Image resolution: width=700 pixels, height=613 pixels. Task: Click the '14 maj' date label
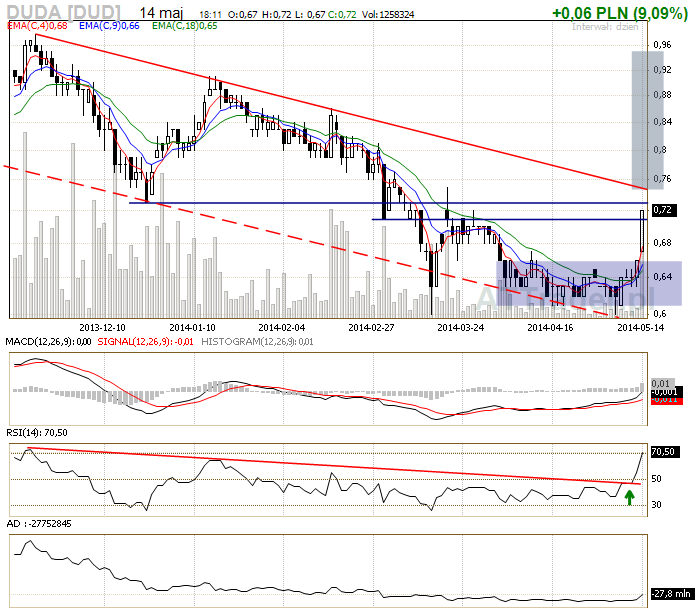coord(161,13)
